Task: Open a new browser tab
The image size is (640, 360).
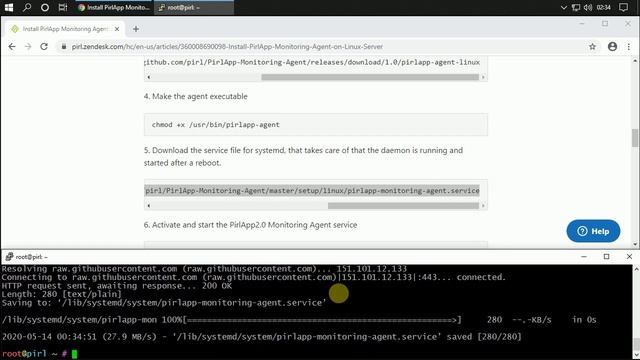Action: tap(136, 29)
